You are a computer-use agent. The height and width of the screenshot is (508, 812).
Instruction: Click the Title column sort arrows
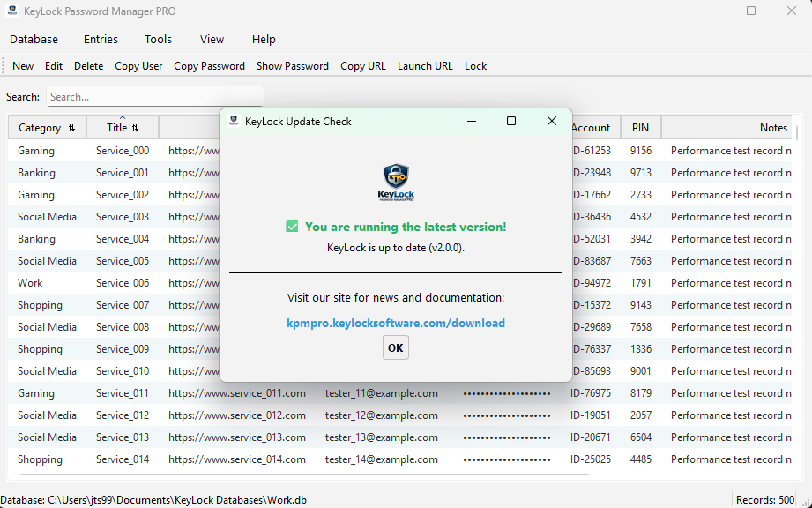[135, 127]
